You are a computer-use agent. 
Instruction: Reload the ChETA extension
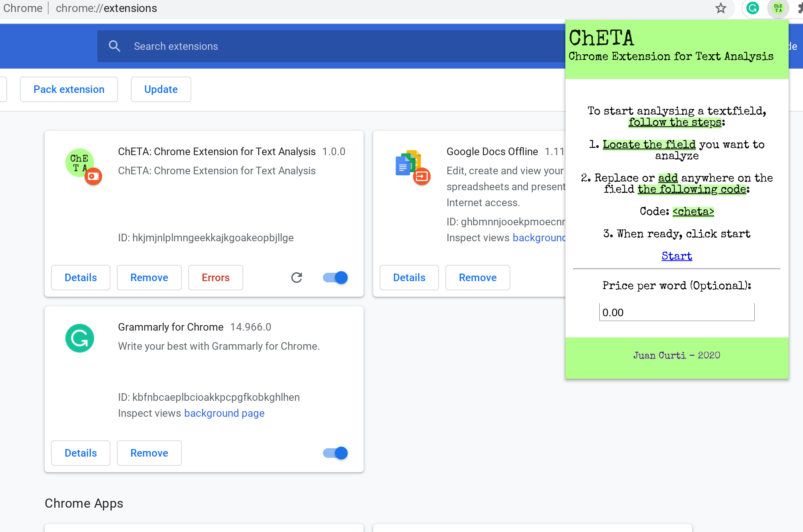[297, 278]
